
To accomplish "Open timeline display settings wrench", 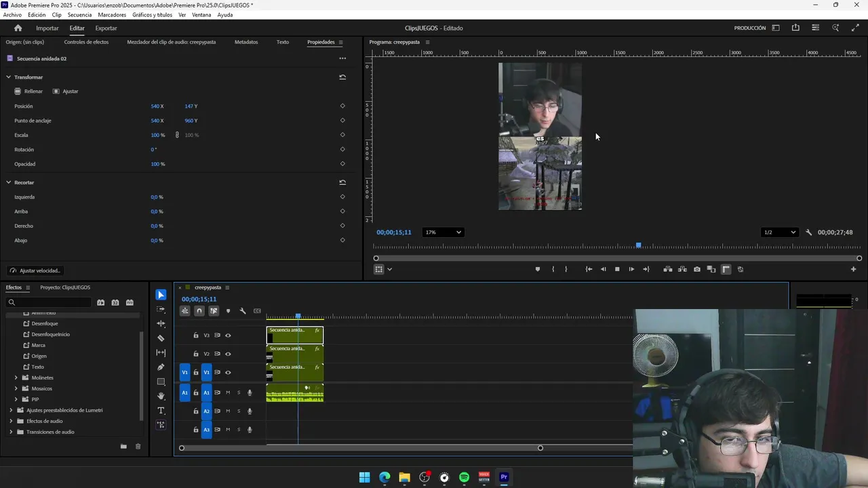I will pyautogui.click(x=243, y=311).
